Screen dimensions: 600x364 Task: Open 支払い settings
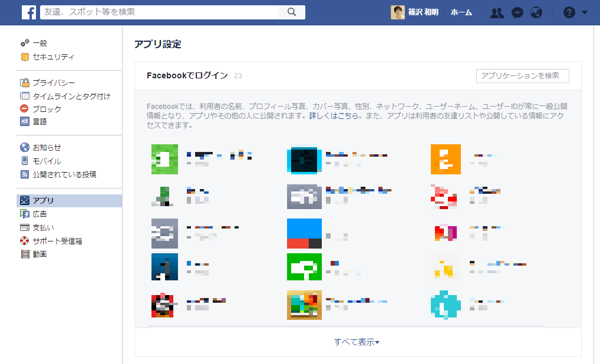tap(43, 227)
